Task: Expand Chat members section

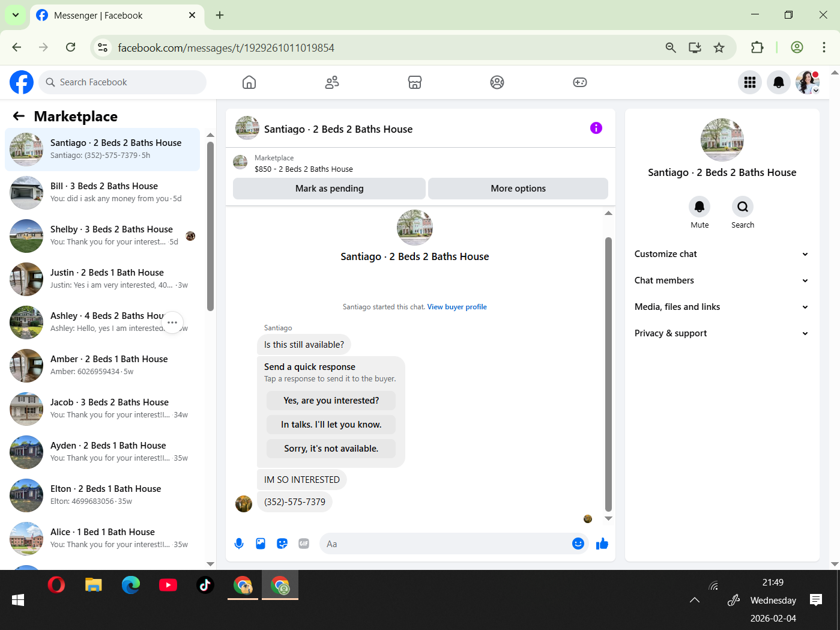Action: 721,280
